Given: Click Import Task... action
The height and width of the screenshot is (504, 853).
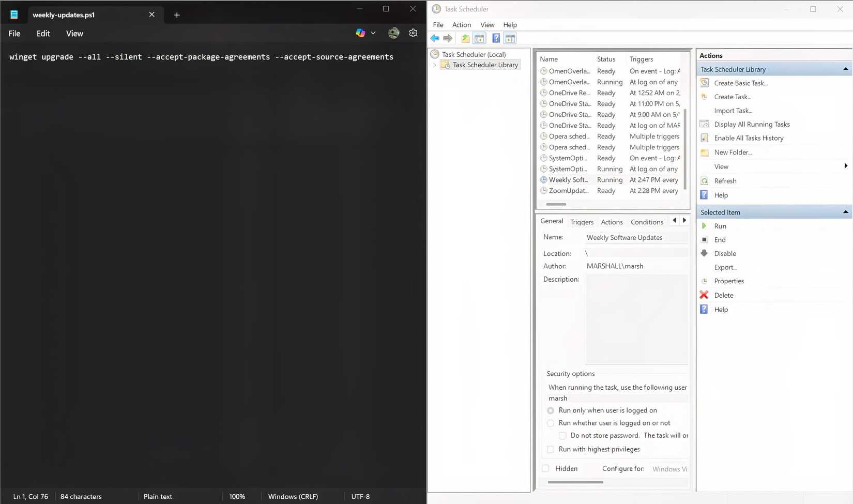Looking at the screenshot, I should click(x=733, y=111).
